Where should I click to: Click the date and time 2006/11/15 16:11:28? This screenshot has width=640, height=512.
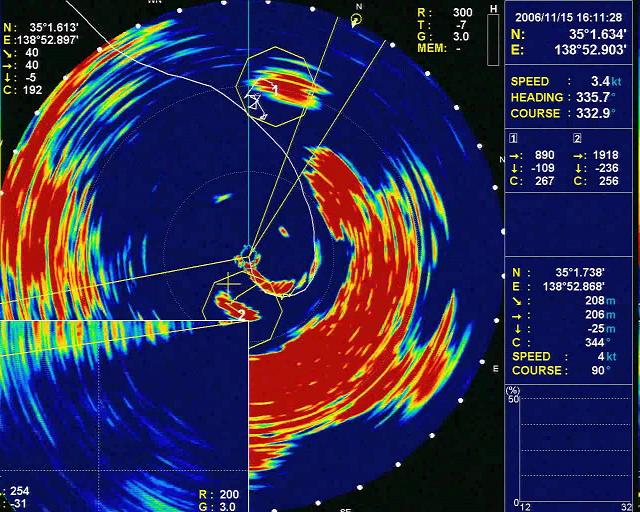coord(569,18)
